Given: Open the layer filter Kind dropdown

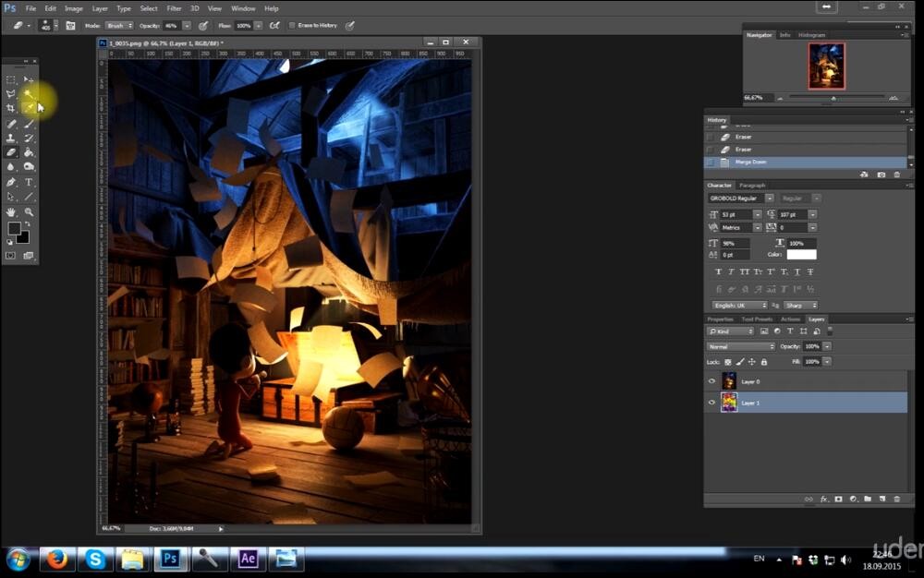Looking at the screenshot, I should 731,331.
